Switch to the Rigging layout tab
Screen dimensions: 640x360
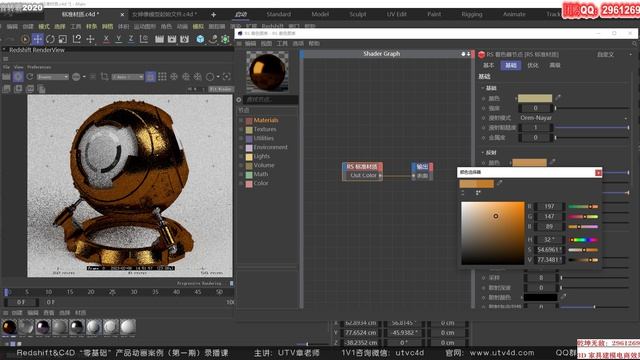click(x=472, y=14)
